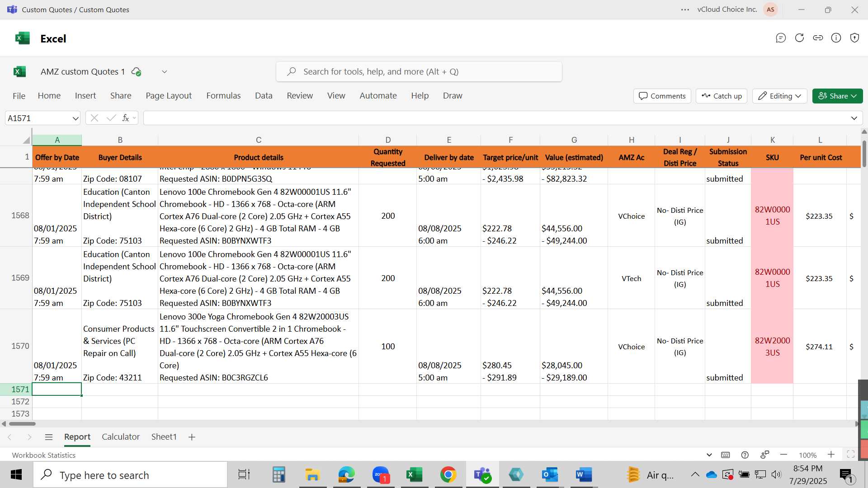The height and width of the screenshot is (488, 868).
Task: Open the Teams conversation chat icon
Action: [x=781, y=38]
